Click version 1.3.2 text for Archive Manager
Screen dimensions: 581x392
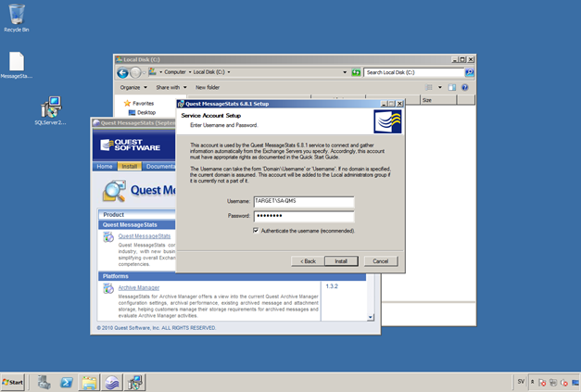coord(332,286)
